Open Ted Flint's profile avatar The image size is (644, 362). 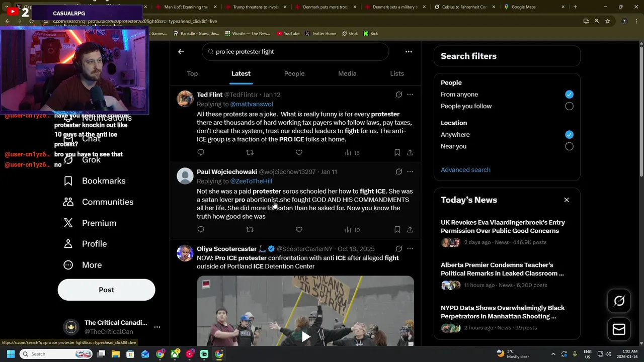[x=185, y=99]
